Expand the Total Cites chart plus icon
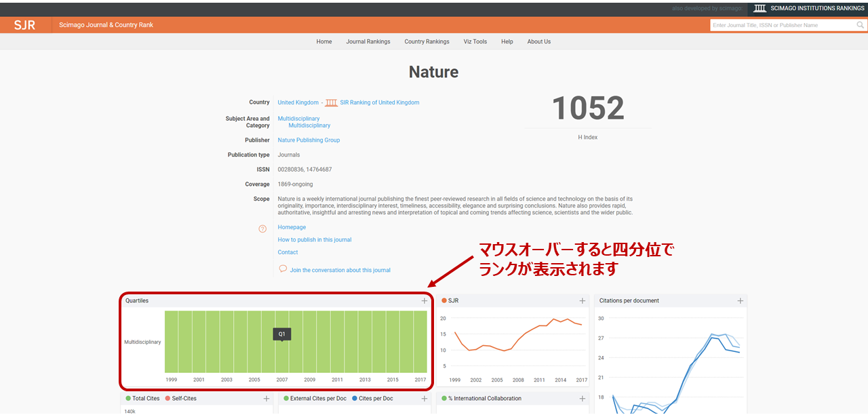 (x=267, y=399)
